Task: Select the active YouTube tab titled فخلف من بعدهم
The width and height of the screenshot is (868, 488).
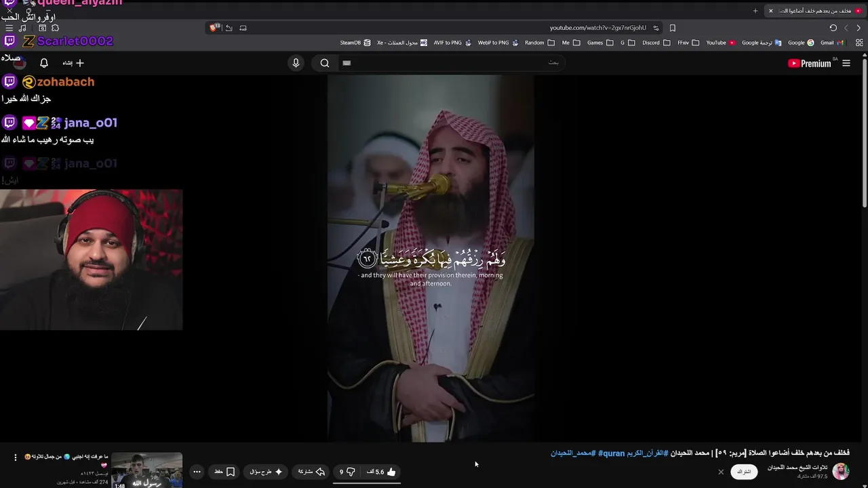Action: click(x=815, y=11)
